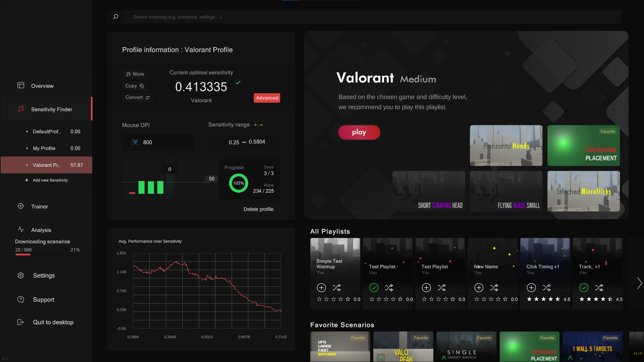Viewport: 644px width, 362px height.
Task: Click the Delete profile button
Action: (258, 209)
